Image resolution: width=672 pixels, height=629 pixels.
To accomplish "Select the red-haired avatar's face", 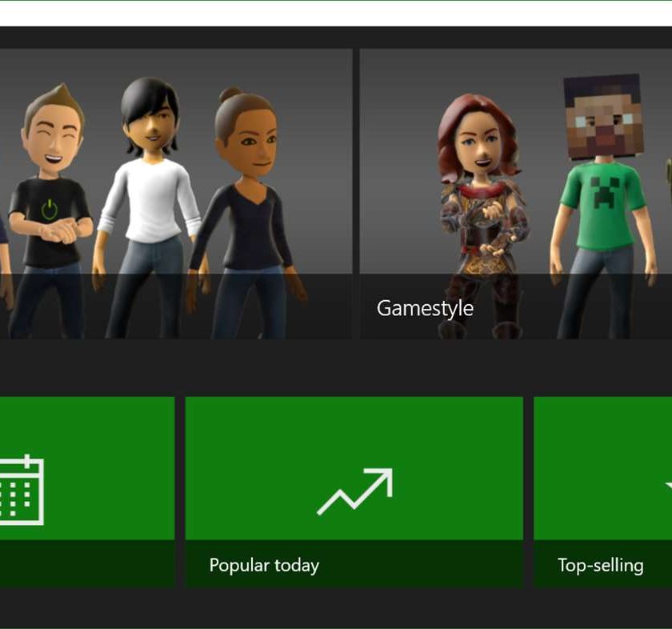I will [x=478, y=146].
